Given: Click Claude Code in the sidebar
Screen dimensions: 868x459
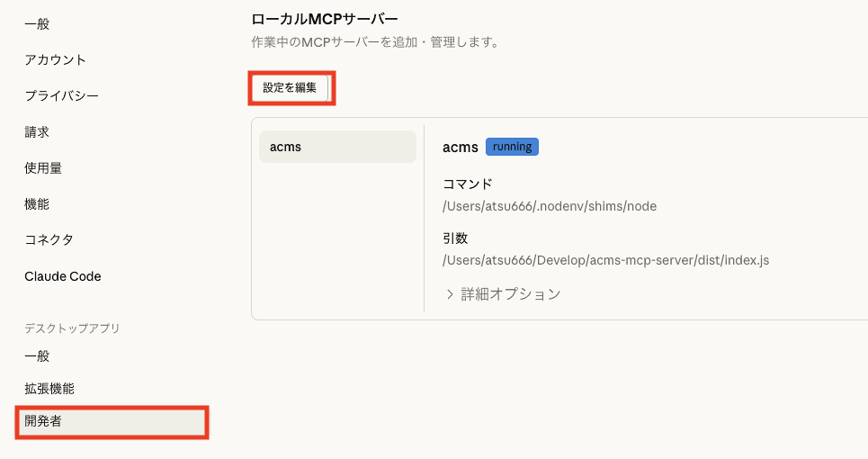Looking at the screenshot, I should [x=62, y=276].
